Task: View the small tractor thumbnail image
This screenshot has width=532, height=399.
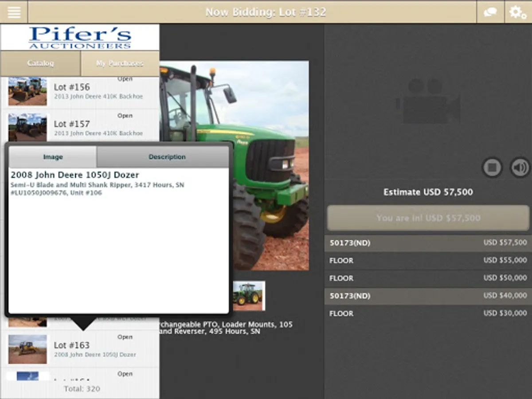Action: coord(249,296)
